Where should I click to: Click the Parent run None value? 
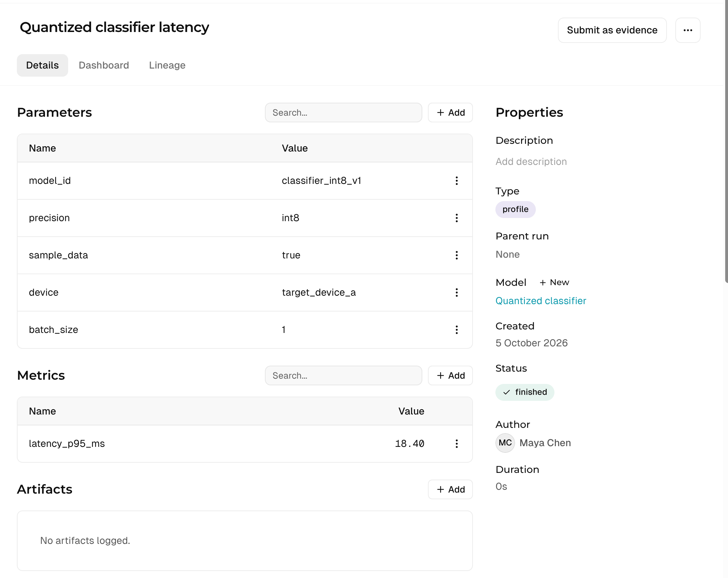tap(507, 255)
